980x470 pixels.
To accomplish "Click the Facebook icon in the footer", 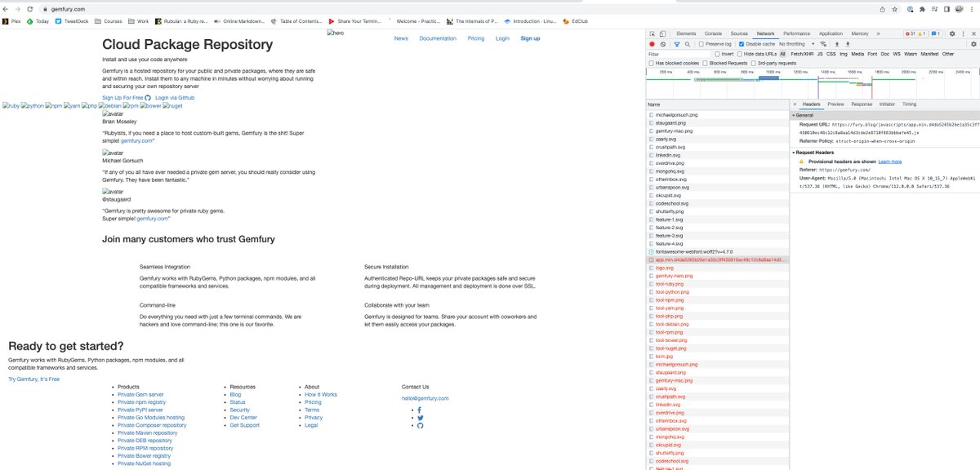I will coord(419,410).
